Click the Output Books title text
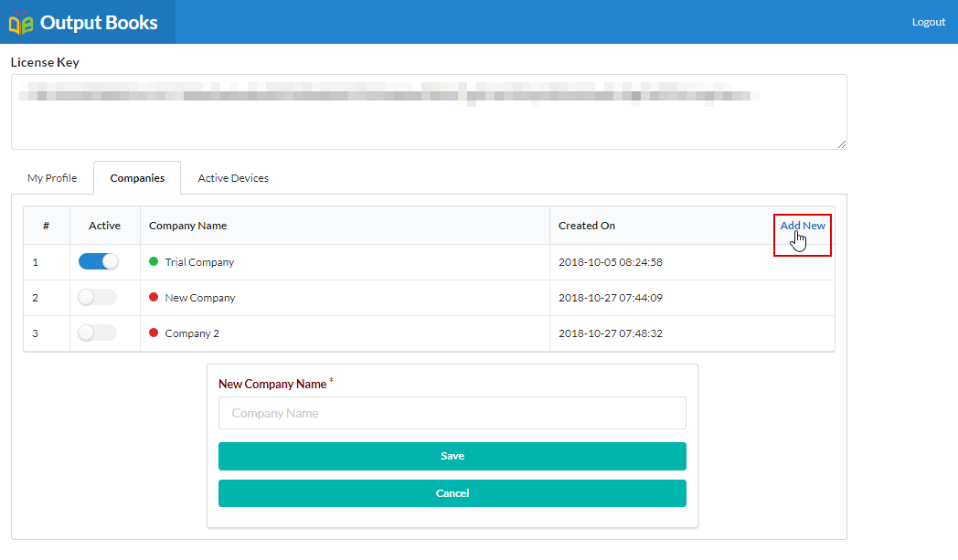 coord(99,23)
